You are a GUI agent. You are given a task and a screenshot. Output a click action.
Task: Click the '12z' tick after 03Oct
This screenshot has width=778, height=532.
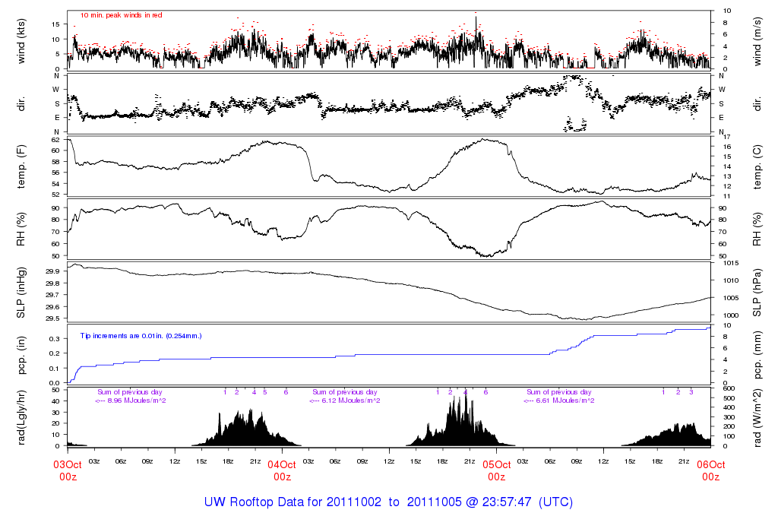point(175,461)
